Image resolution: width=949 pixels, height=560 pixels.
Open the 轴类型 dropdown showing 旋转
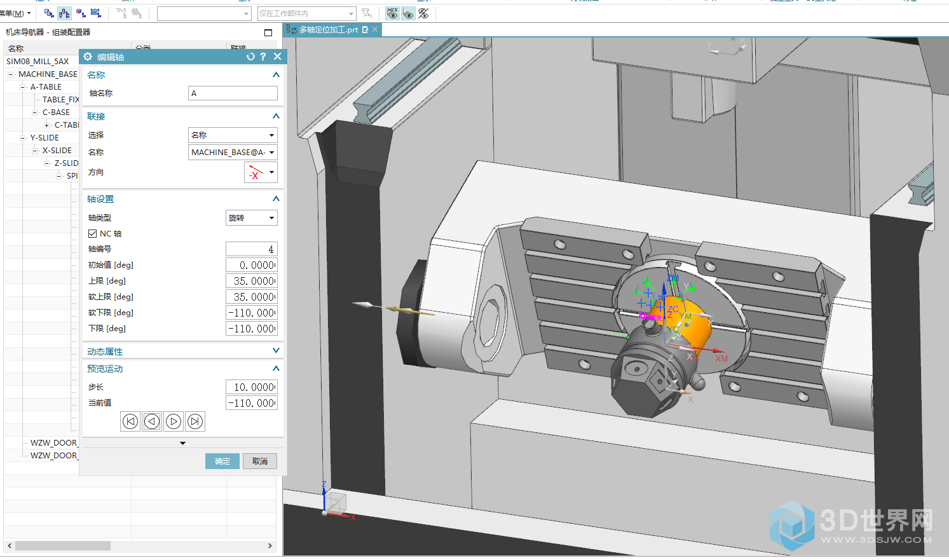(x=252, y=218)
